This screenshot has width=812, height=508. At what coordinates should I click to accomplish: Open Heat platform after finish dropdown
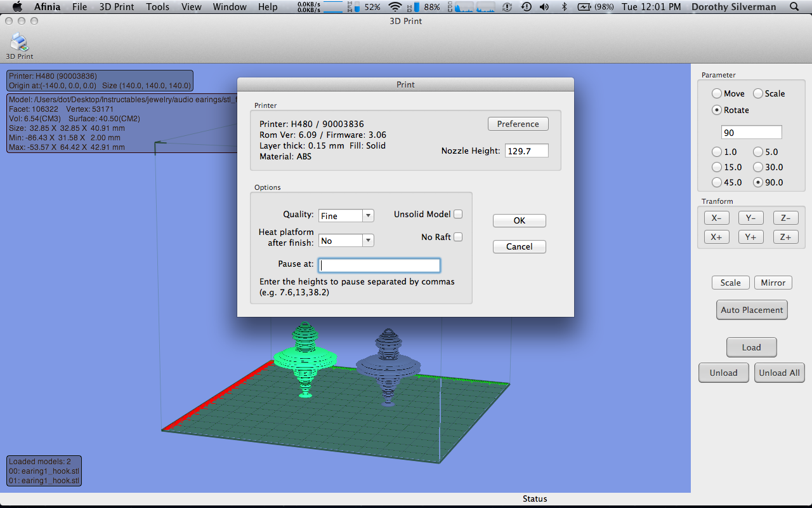(x=346, y=241)
